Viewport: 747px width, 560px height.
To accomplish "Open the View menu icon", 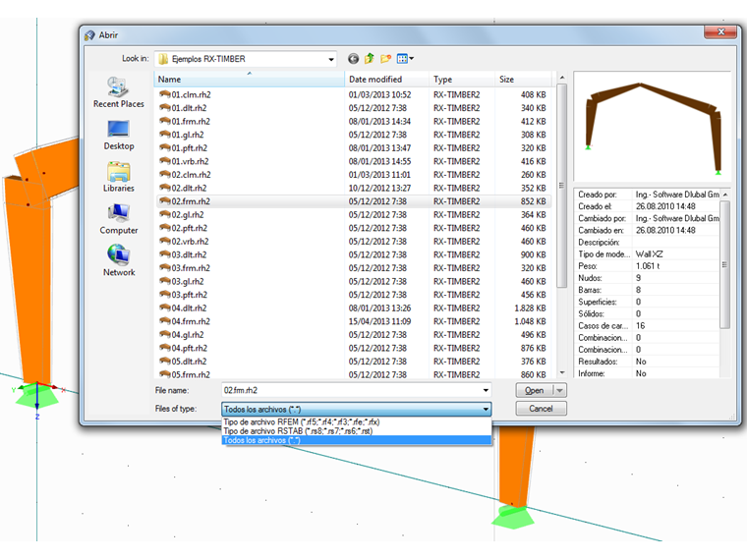I will click(x=405, y=59).
